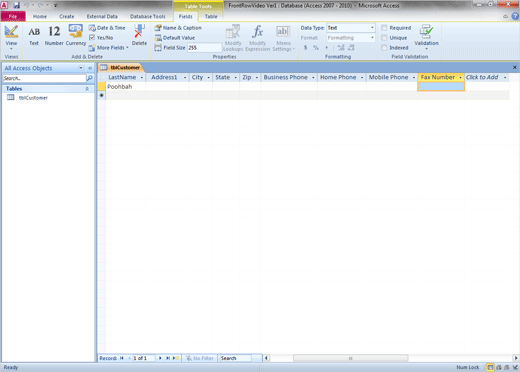Image resolution: width=520 pixels, height=372 pixels.
Task: Switch to the Table ribbon tab
Action: (211, 16)
